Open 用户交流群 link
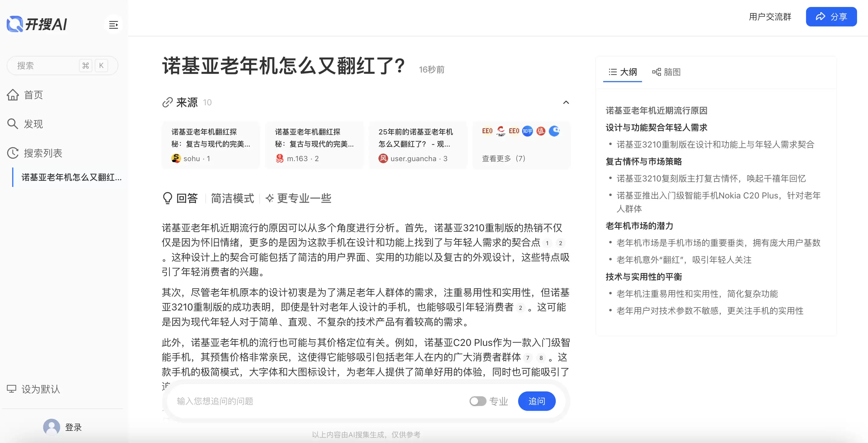The width and height of the screenshot is (868, 443). [x=770, y=17]
